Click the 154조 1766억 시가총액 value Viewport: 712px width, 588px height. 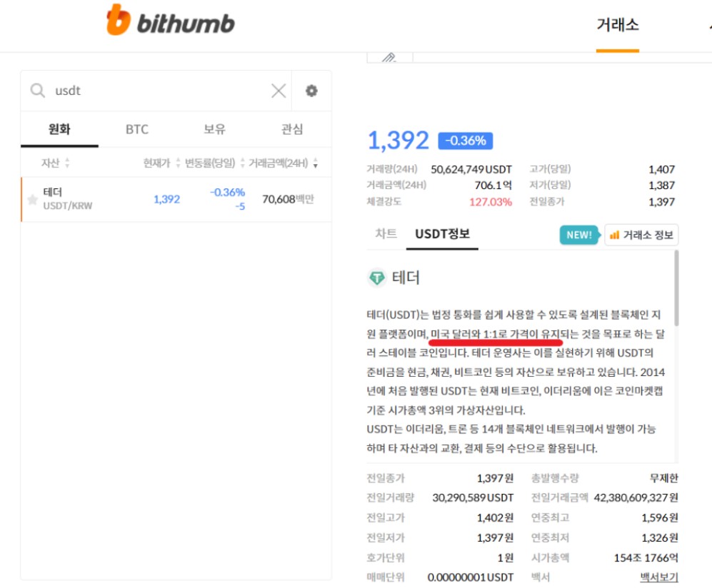pyautogui.click(x=646, y=557)
